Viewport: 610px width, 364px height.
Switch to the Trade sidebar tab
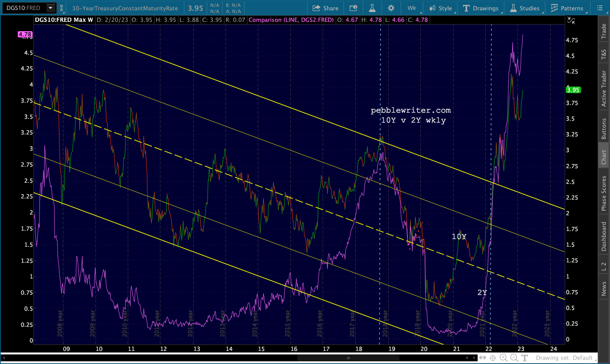604,31
